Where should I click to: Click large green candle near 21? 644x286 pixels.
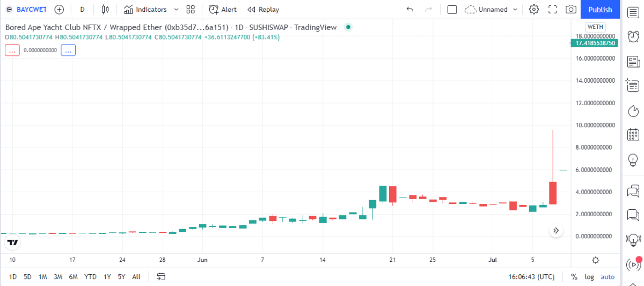pyautogui.click(x=383, y=194)
